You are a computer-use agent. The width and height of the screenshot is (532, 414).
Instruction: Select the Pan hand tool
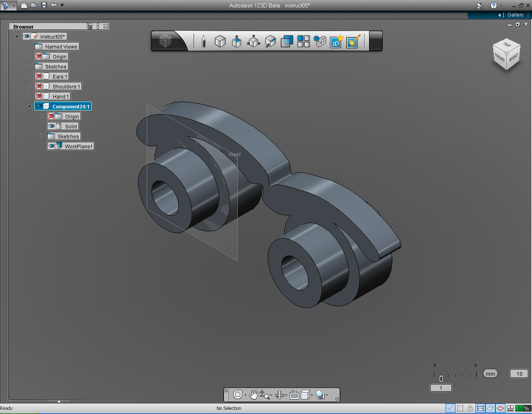[254, 395]
